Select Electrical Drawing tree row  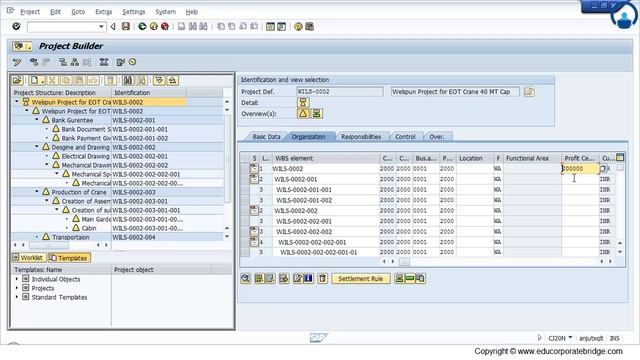click(x=118, y=156)
